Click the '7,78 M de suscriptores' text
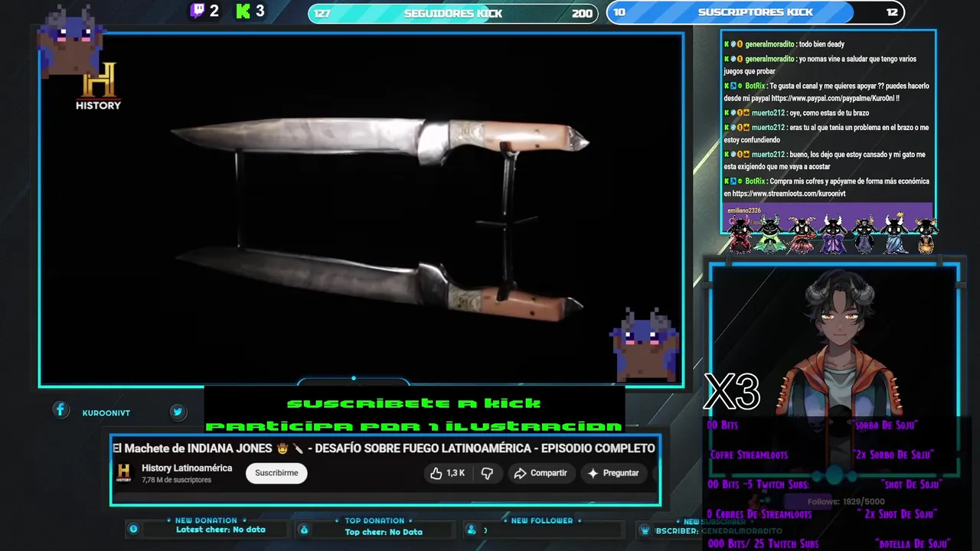Viewport: 980px width, 551px height. (x=176, y=480)
